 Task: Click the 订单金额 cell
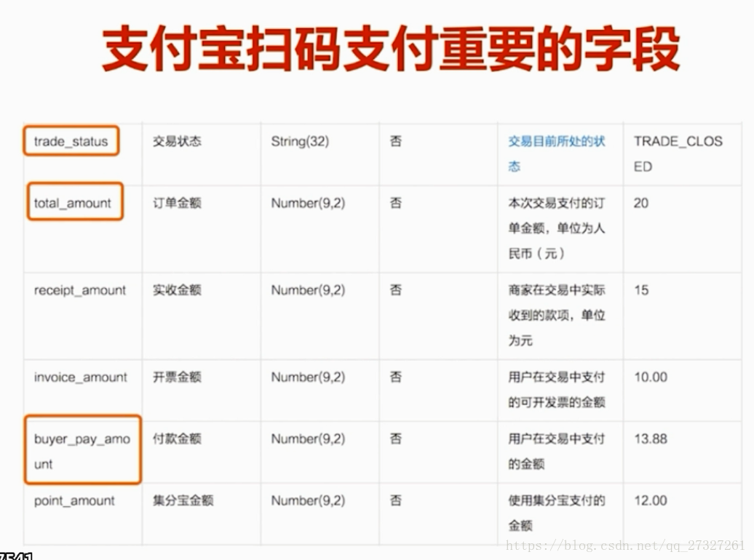[x=177, y=204]
